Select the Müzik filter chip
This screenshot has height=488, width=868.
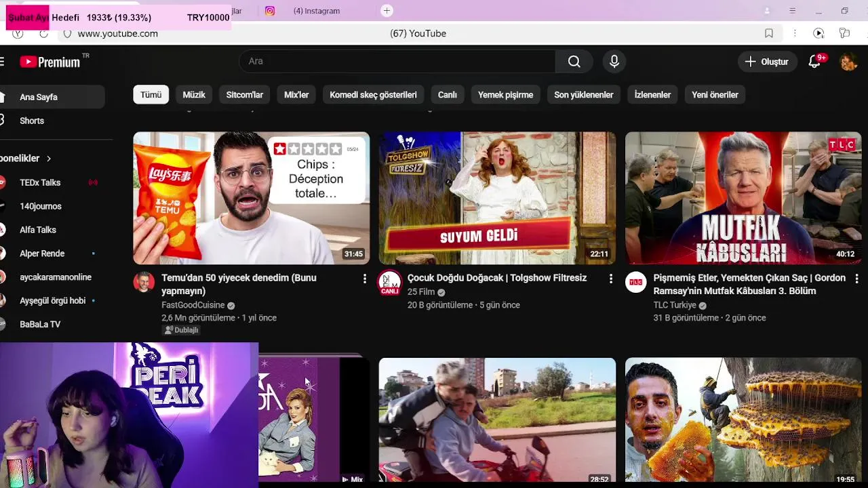(x=194, y=95)
